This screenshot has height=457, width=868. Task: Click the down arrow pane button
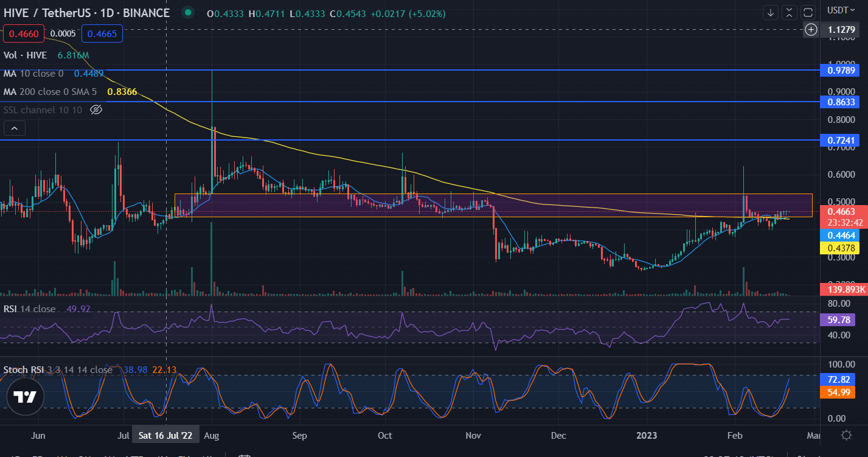[771, 12]
